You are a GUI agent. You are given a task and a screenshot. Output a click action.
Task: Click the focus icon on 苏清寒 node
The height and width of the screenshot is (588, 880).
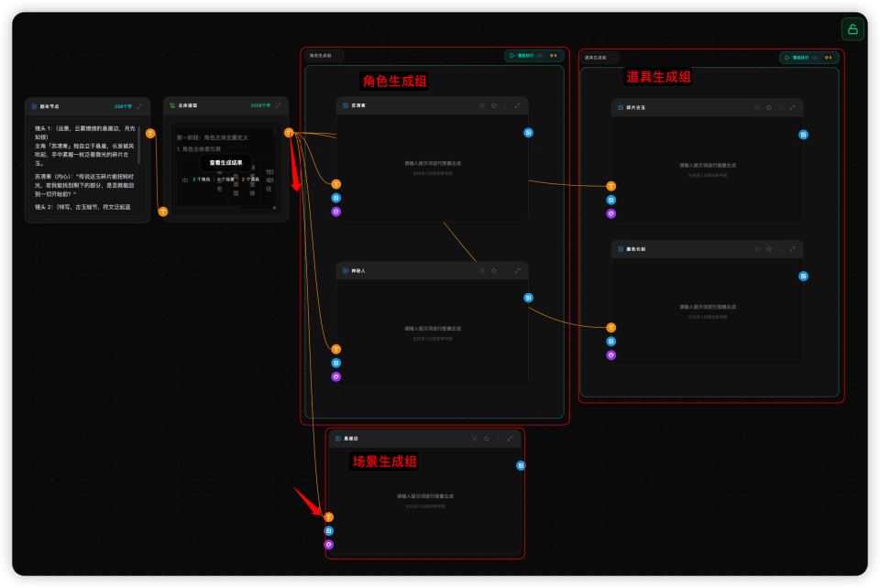(x=482, y=105)
